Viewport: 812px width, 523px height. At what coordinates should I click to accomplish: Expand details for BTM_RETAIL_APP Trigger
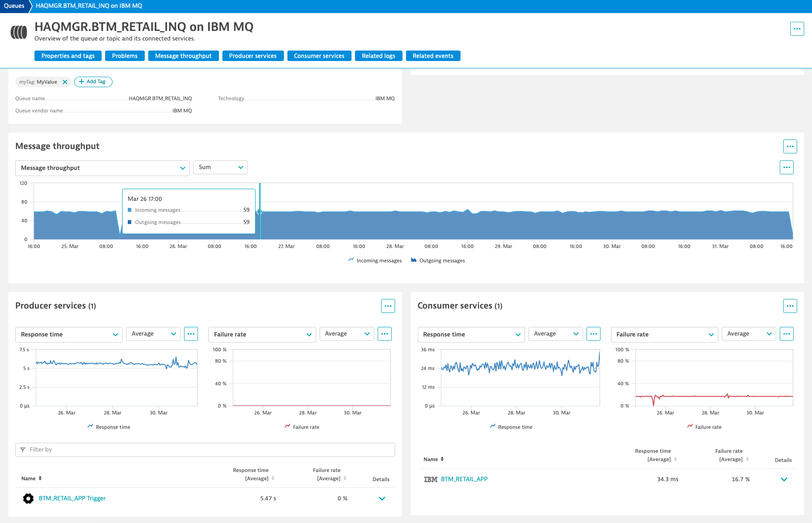[382, 499]
